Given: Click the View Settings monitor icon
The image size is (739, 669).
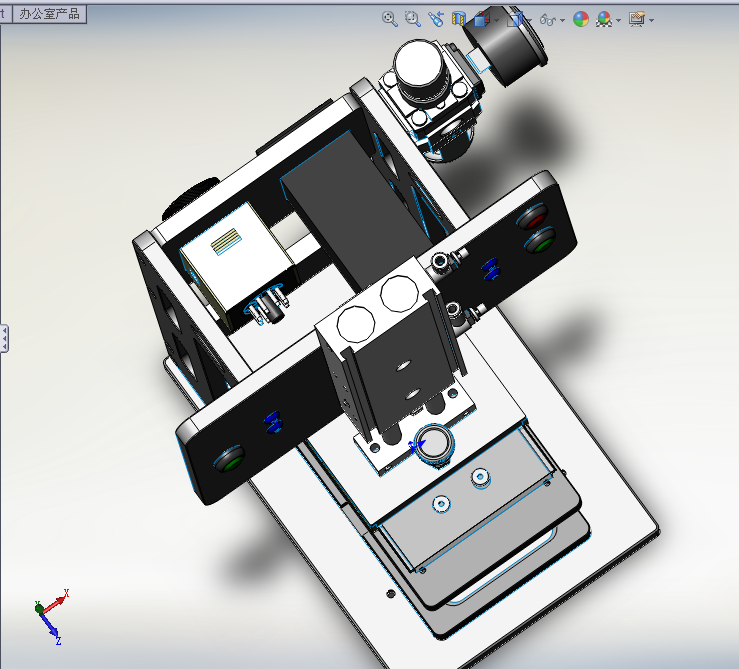Looking at the screenshot, I should click(637, 19).
